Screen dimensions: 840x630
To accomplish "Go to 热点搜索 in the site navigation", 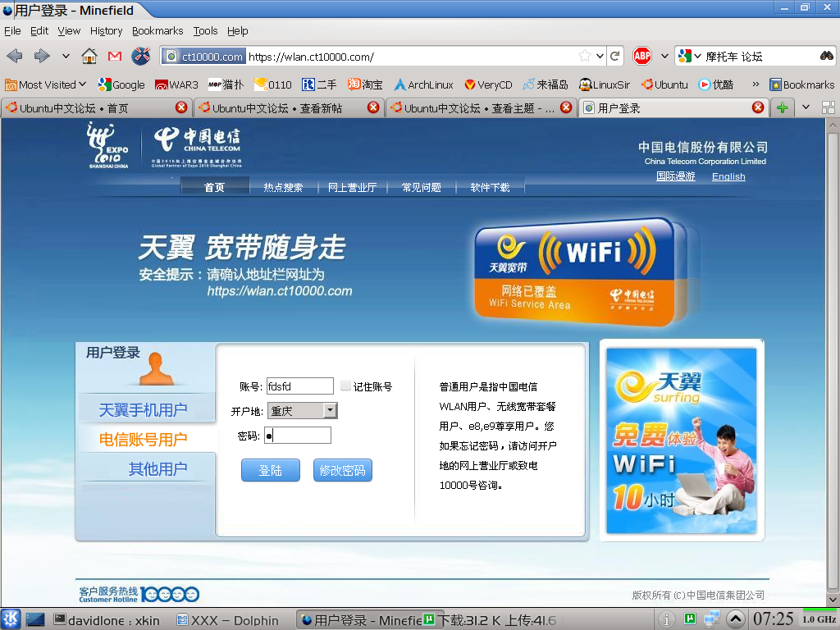I will (283, 188).
